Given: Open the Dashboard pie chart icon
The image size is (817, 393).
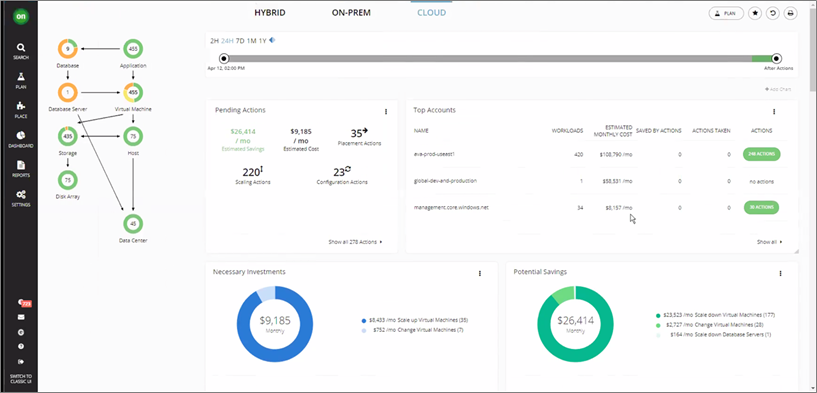Looking at the screenshot, I should point(21,136).
